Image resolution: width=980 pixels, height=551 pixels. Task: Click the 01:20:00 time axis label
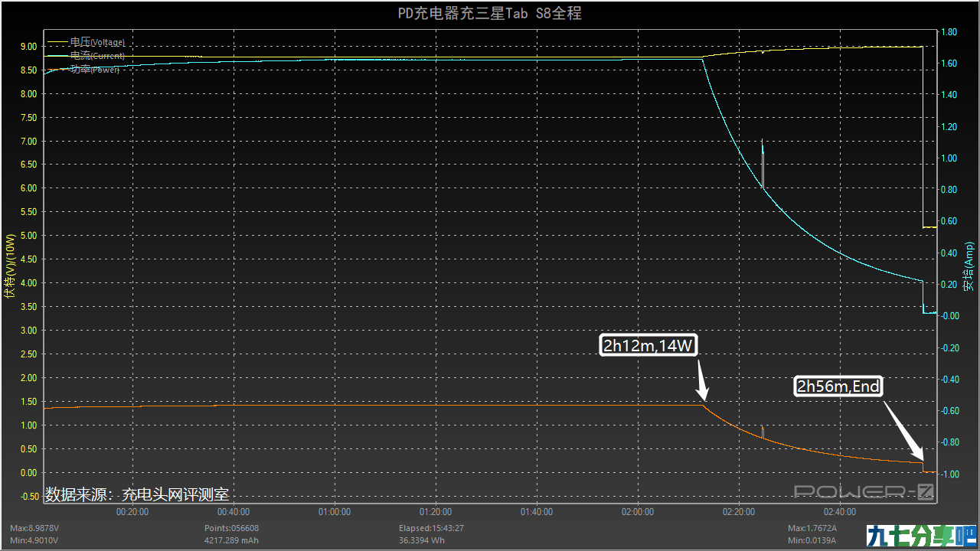(436, 512)
